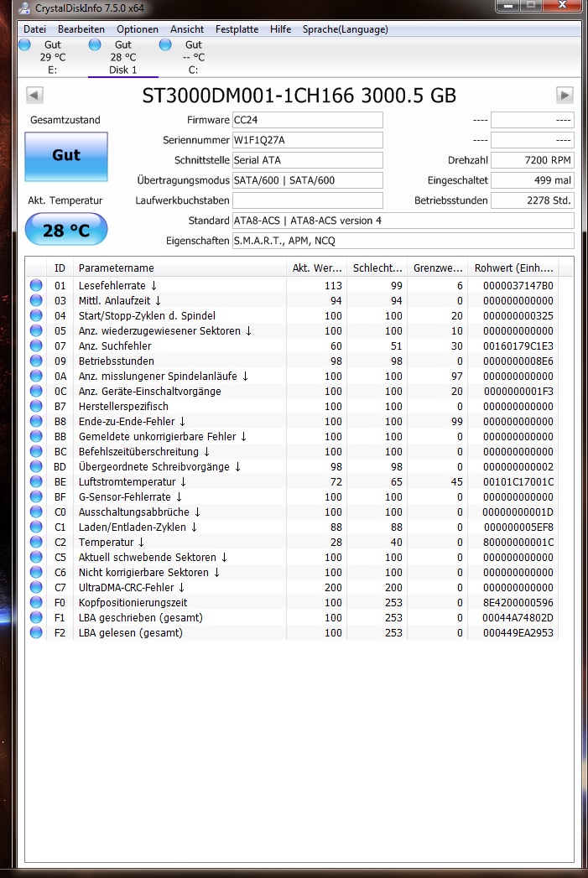This screenshot has height=878, width=588.
Task: Click the 28 °C temperature button
Action: coord(66,230)
